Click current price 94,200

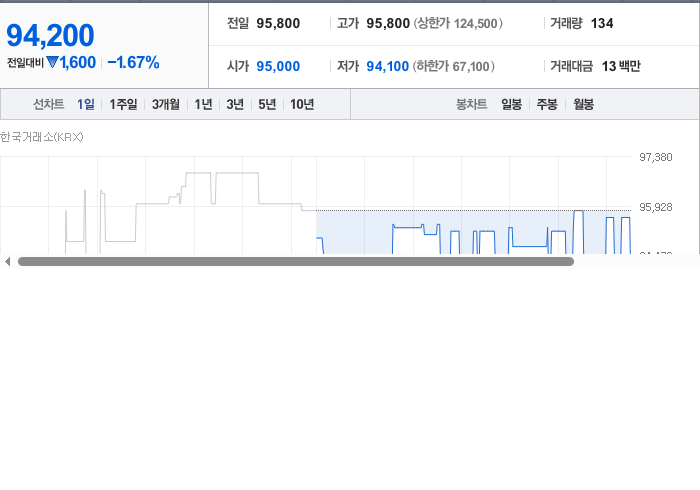click(50, 35)
